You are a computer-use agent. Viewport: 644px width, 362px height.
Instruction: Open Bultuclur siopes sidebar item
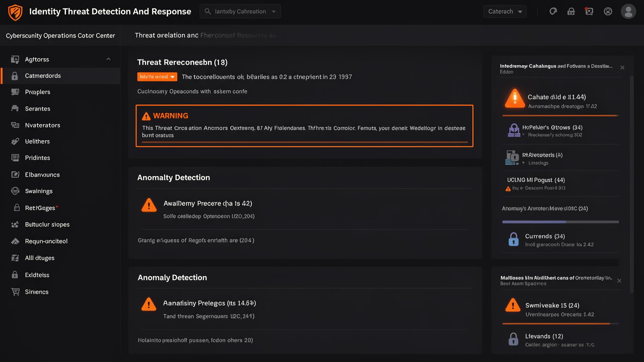coord(47,225)
